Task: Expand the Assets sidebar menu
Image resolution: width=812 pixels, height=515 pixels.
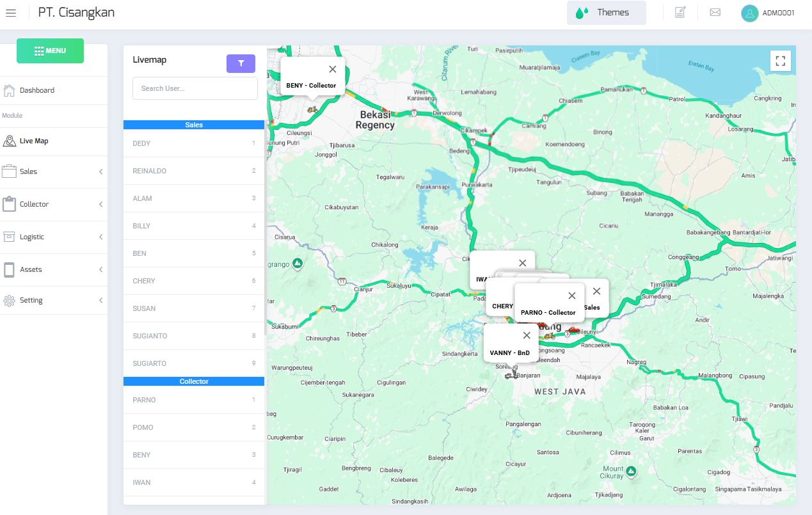Action: click(x=54, y=269)
